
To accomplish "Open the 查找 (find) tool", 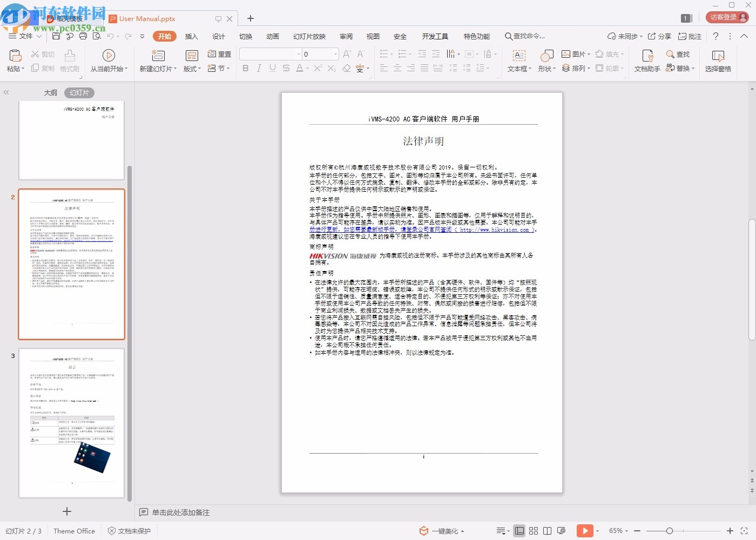I will click(679, 53).
